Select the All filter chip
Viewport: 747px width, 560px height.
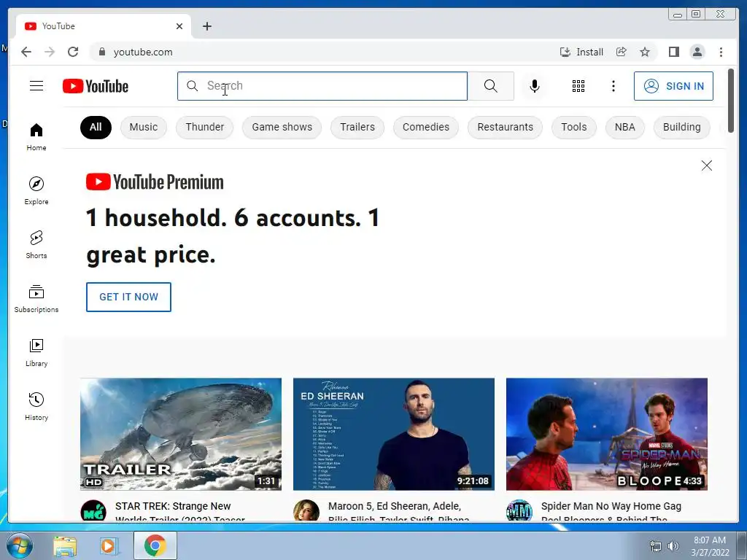click(96, 127)
